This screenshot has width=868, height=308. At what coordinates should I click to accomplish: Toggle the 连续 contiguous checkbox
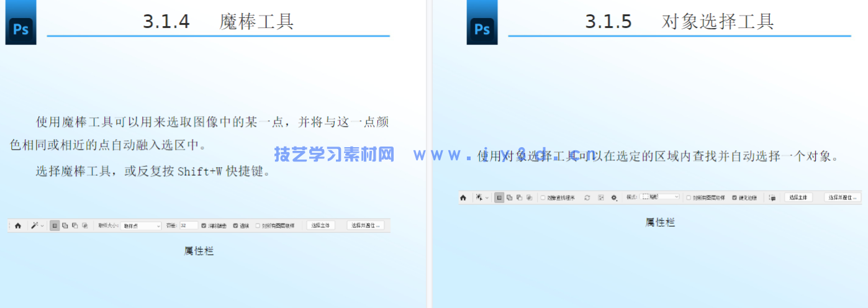(x=235, y=226)
